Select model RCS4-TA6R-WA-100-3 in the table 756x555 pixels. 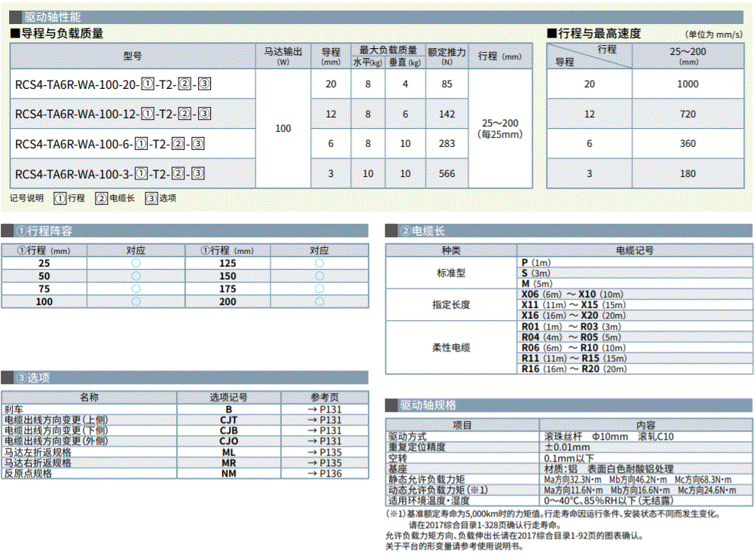click(110, 174)
